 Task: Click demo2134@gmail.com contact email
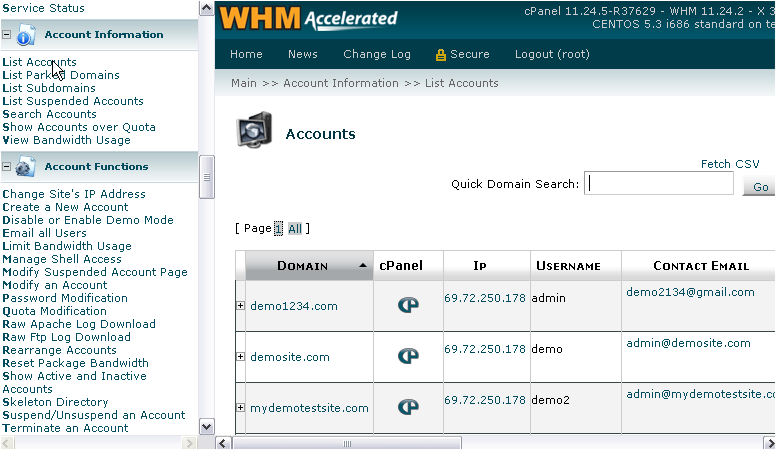(690, 292)
